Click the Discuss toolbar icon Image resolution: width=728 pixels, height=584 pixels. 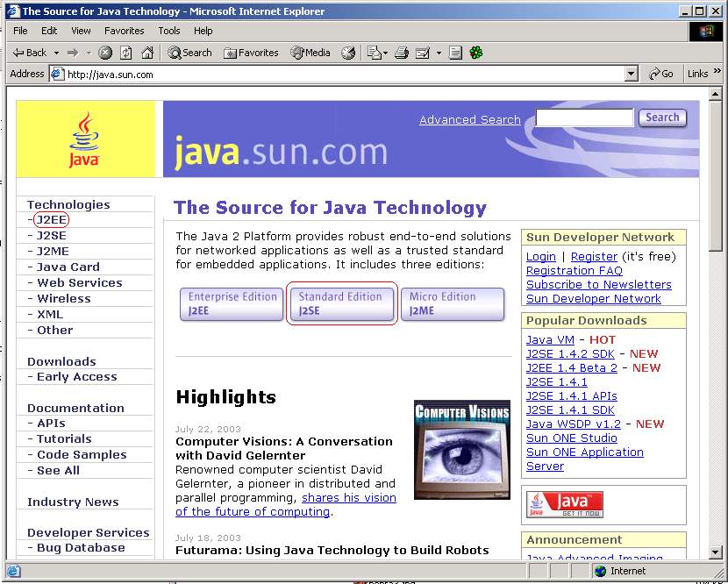click(x=455, y=53)
